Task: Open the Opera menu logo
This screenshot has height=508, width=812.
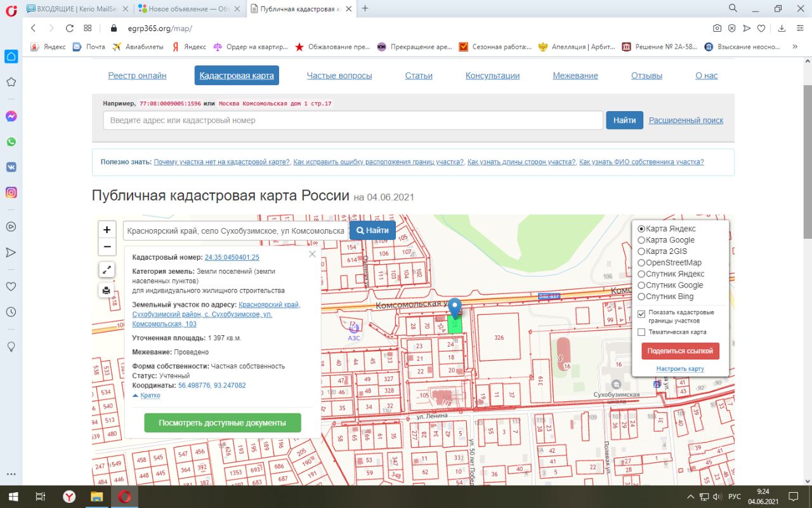Action: pyautogui.click(x=11, y=10)
